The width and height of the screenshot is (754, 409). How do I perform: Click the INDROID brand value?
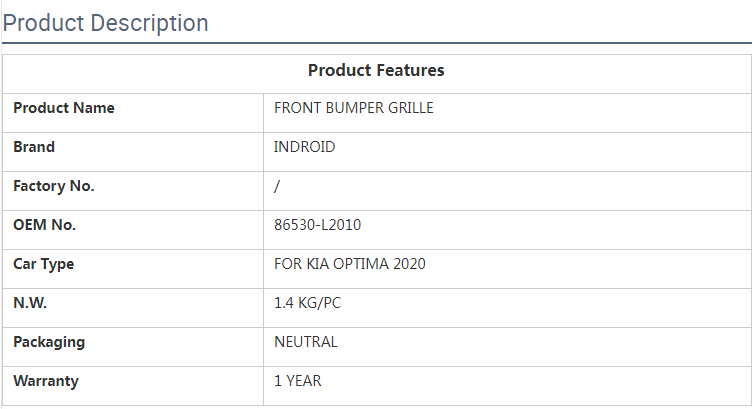305,147
